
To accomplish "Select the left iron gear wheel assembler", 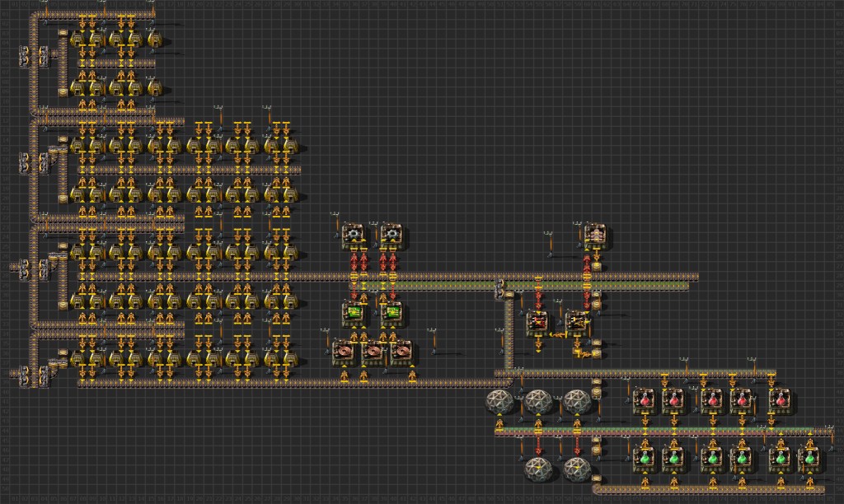I will [353, 236].
